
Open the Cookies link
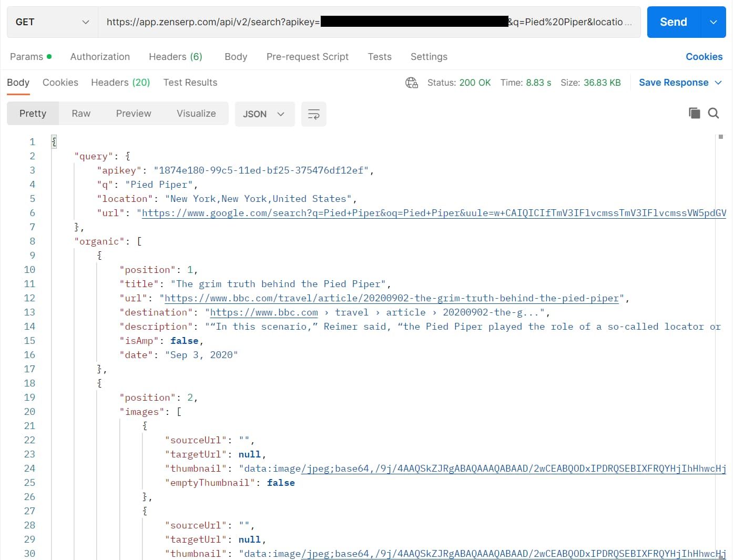(704, 57)
